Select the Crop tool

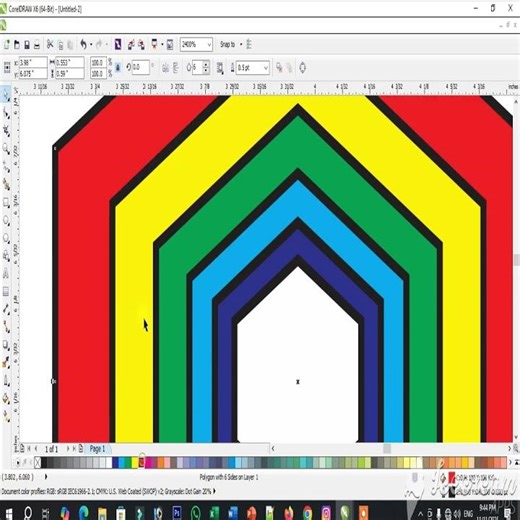pos(6,131)
